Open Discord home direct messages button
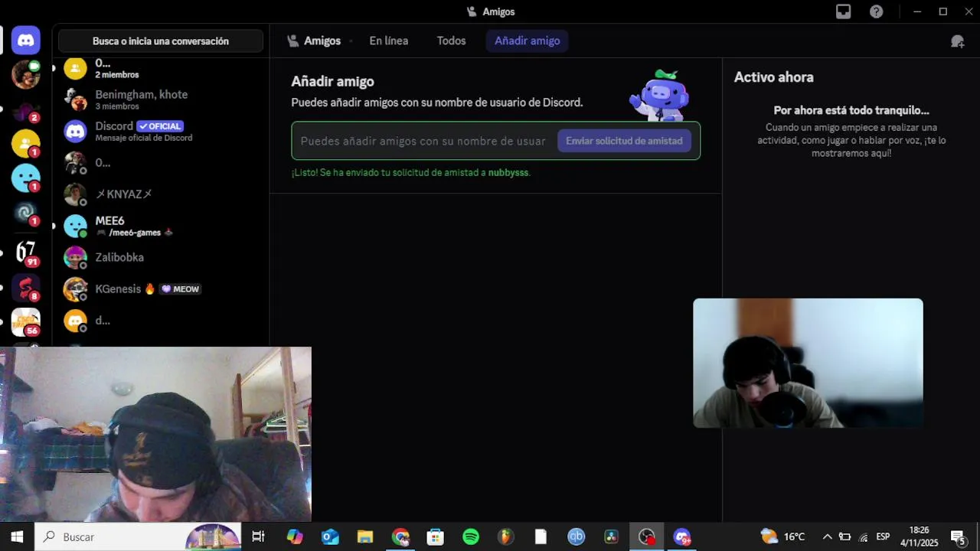980x551 pixels. pyautogui.click(x=26, y=41)
